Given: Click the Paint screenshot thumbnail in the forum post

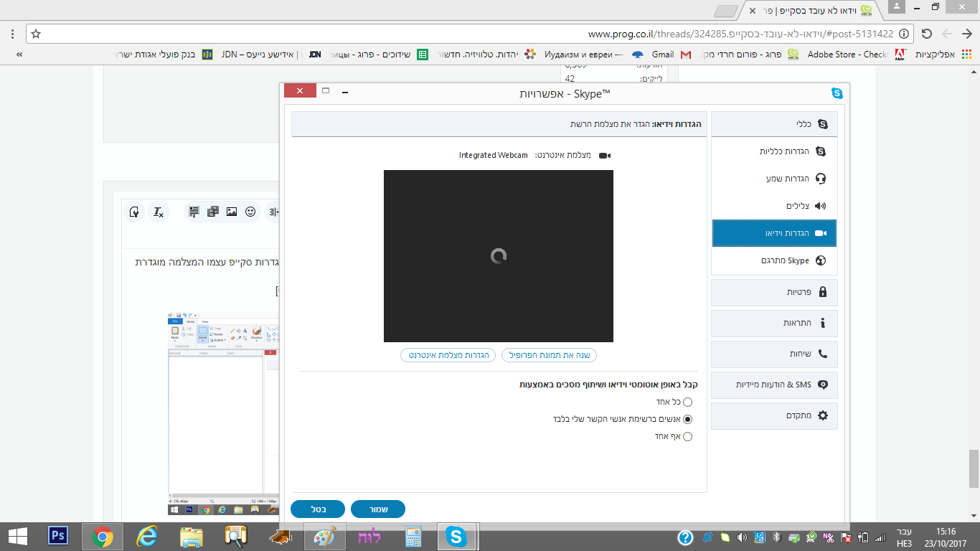Looking at the screenshot, I should (223, 414).
